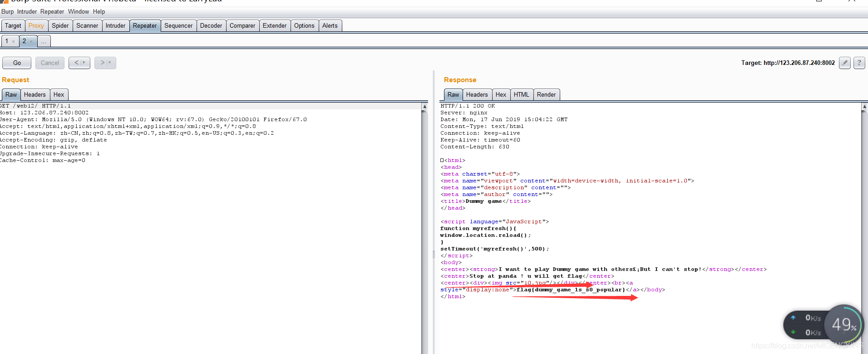Open the help question mark icon
Viewport: 868px width, 354px height.
[859, 63]
